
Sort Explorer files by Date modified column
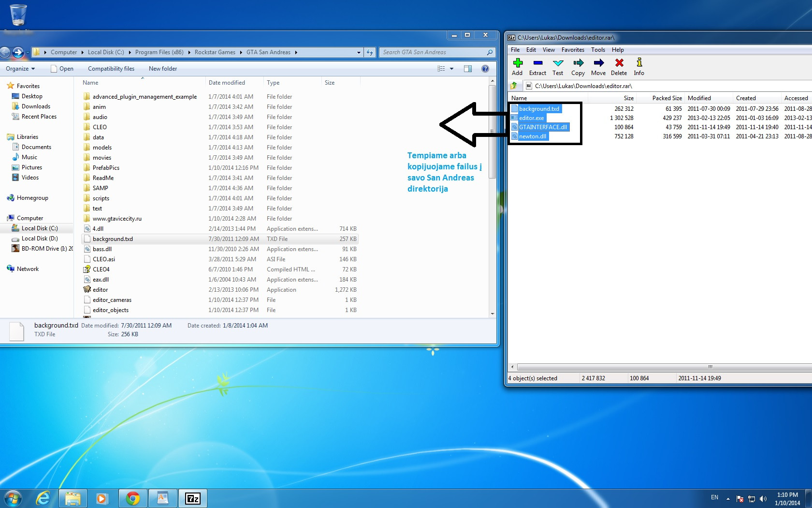pyautogui.click(x=234, y=83)
